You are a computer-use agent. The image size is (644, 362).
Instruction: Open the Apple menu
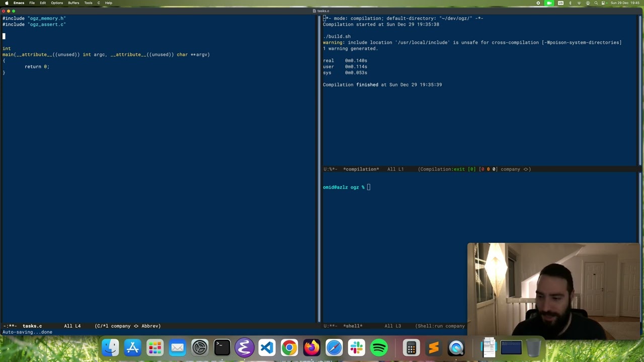point(7,3)
